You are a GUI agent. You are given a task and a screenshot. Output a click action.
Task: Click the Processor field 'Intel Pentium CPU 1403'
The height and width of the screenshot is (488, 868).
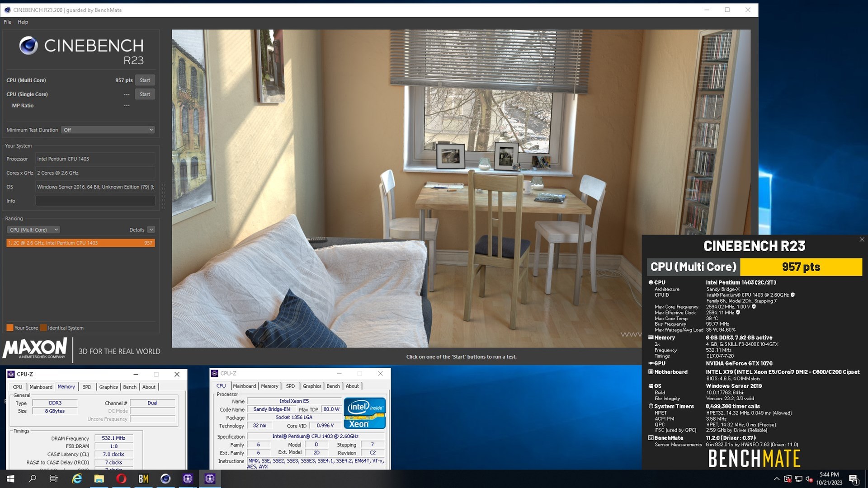click(95, 159)
